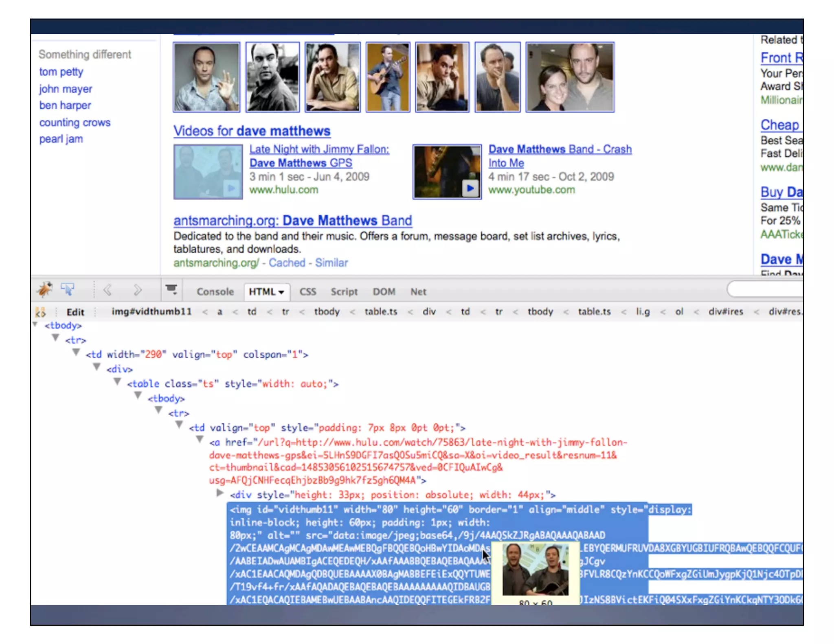
Task: Click the Edit button in the HTML panel
Action: [75, 312]
